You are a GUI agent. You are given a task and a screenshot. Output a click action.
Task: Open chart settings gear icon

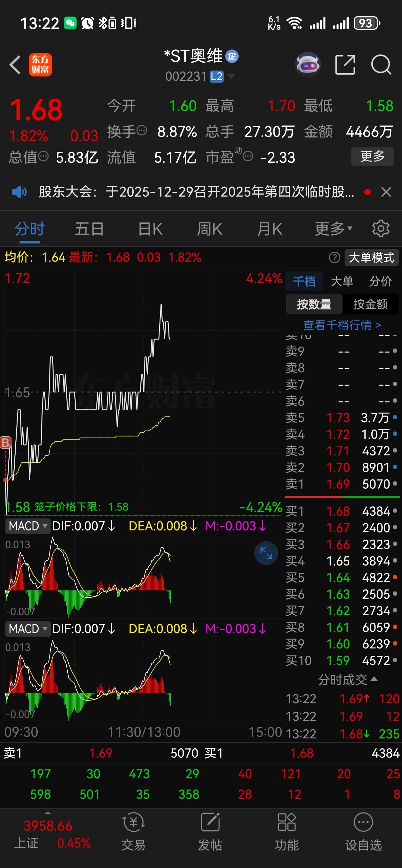tap(381, 229)
